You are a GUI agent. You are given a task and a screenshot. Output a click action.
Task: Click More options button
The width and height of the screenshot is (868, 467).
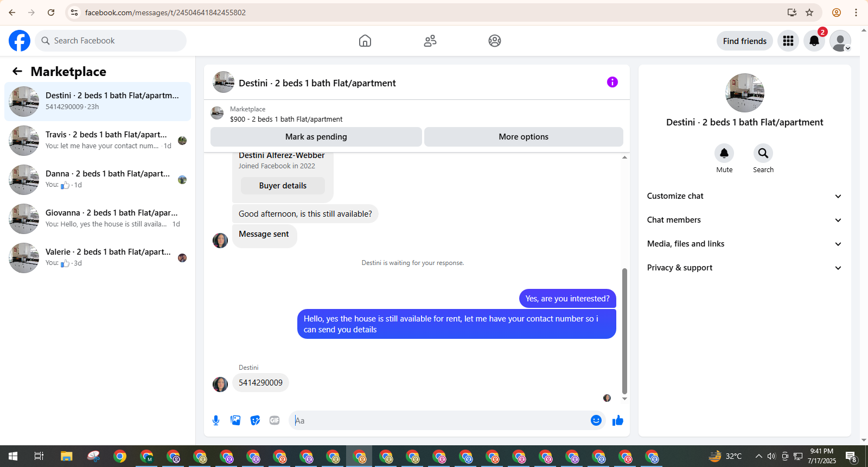tap(524, 137)
